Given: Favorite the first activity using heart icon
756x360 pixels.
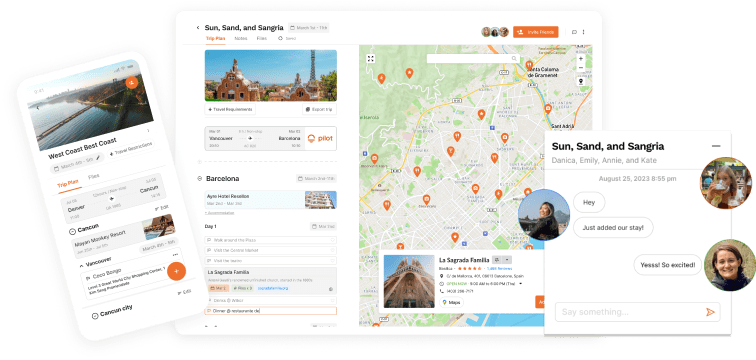Looking at the screenshot, I should coord(332,240).
